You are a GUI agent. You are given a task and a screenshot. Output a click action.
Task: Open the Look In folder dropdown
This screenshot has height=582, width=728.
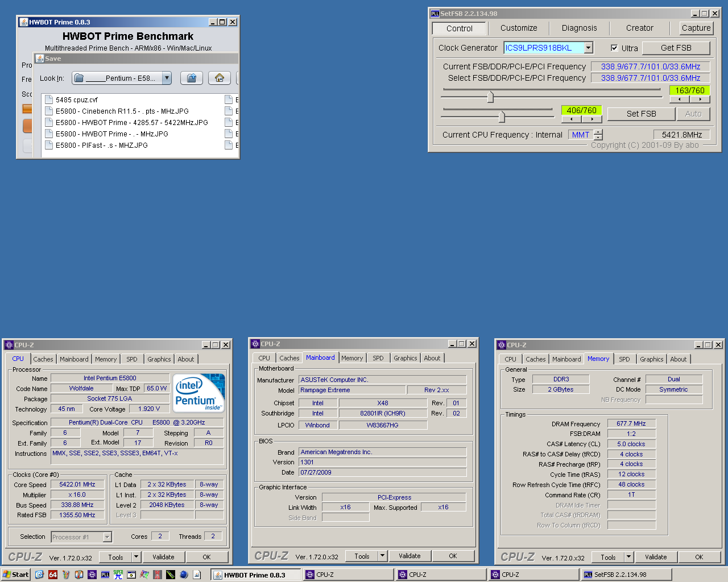(x=167, y=78)
